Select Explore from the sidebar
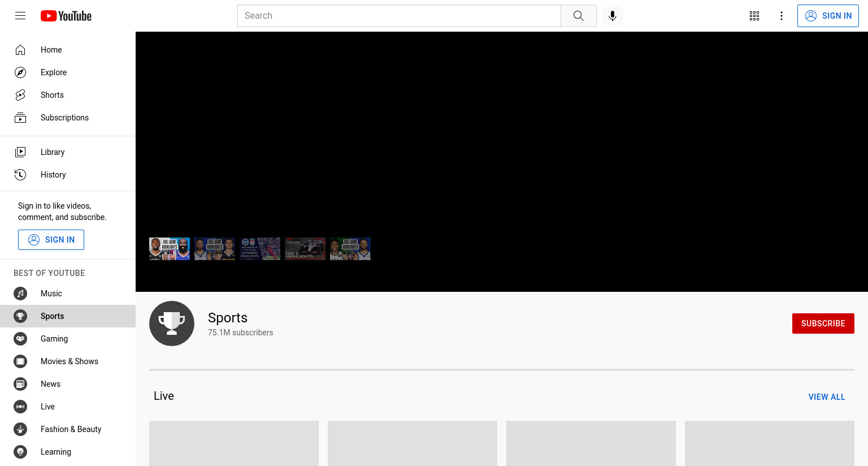 click(54, 72)
